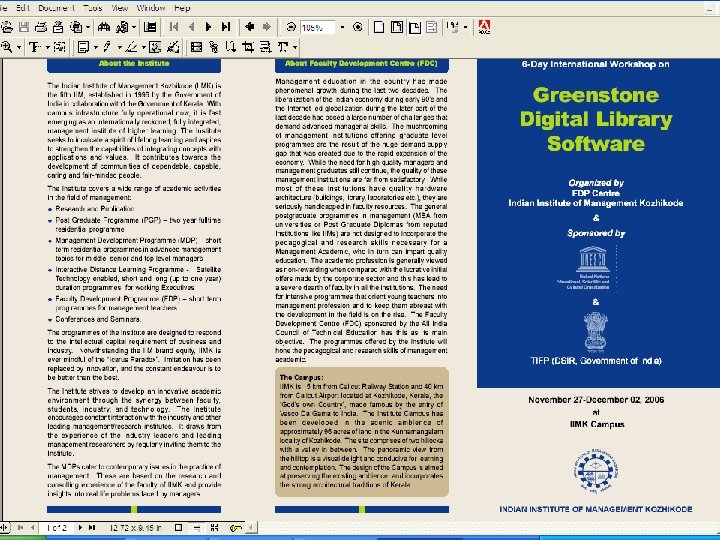
Task: Expand the TouchUp tool dropdown arrow
Action: pyautogui.click(x=295, y=47)
